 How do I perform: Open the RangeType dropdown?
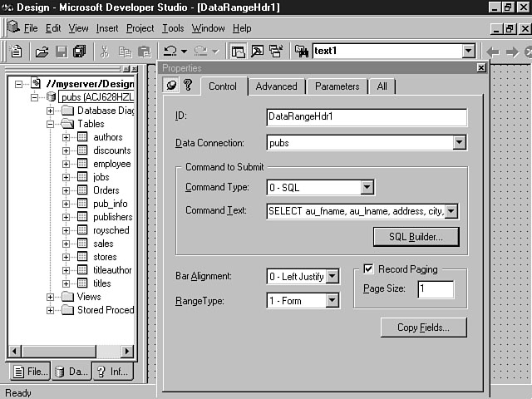click(x=332, y=300)
